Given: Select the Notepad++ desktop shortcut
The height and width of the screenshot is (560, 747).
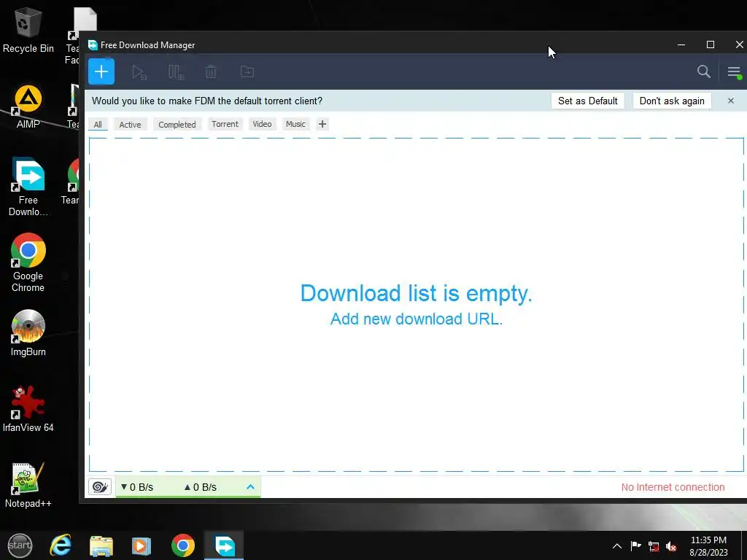Looking at the screenshot, I should (28, 485).
